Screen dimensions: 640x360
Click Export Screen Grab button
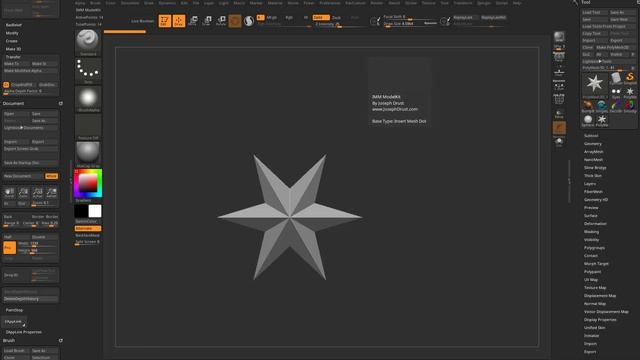pos(31,149)
